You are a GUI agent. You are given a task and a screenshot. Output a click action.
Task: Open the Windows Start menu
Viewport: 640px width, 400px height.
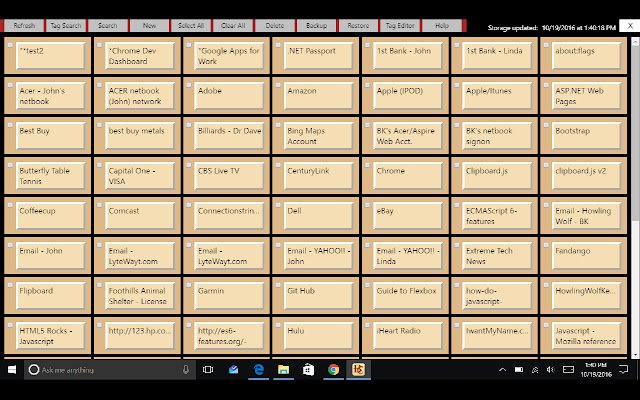coord(12,370)
